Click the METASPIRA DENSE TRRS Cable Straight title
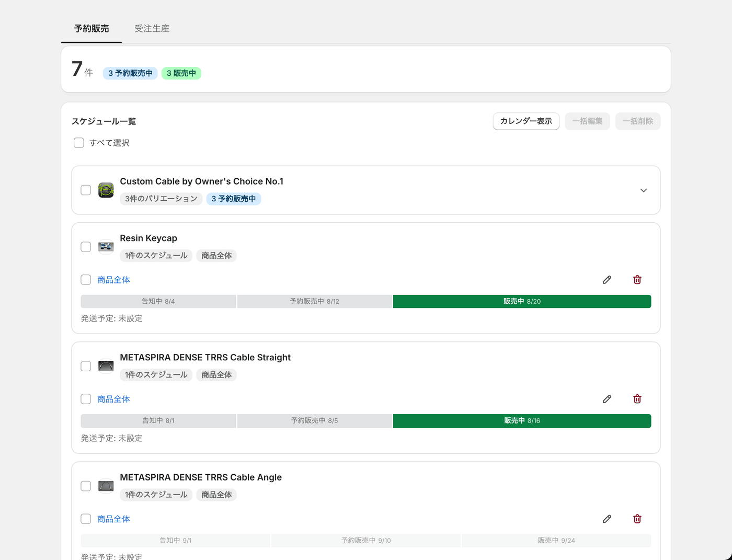732x560 pixels. [x=205, y=358]
